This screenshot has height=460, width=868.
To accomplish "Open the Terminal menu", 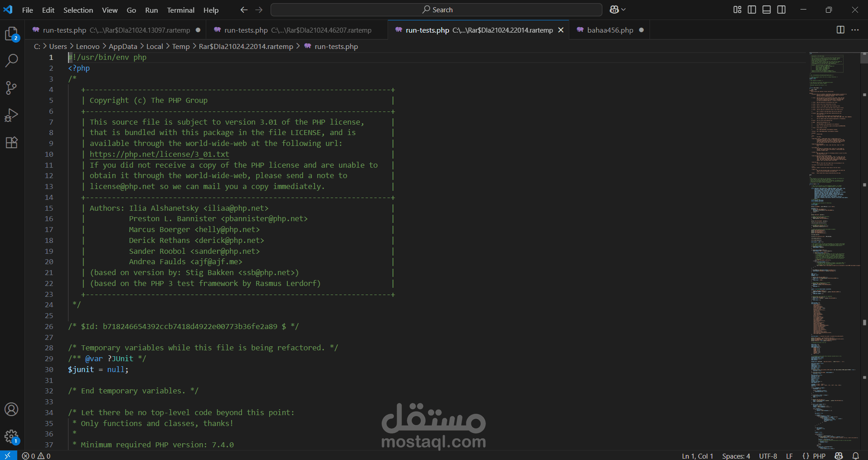I will coord(180,10).
